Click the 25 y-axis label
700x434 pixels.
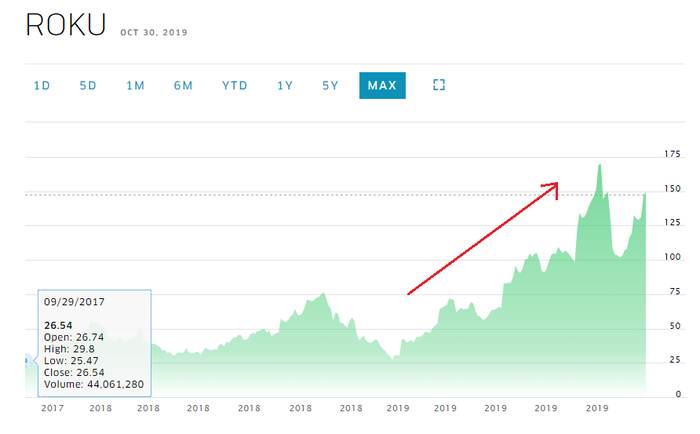[675, 360]
